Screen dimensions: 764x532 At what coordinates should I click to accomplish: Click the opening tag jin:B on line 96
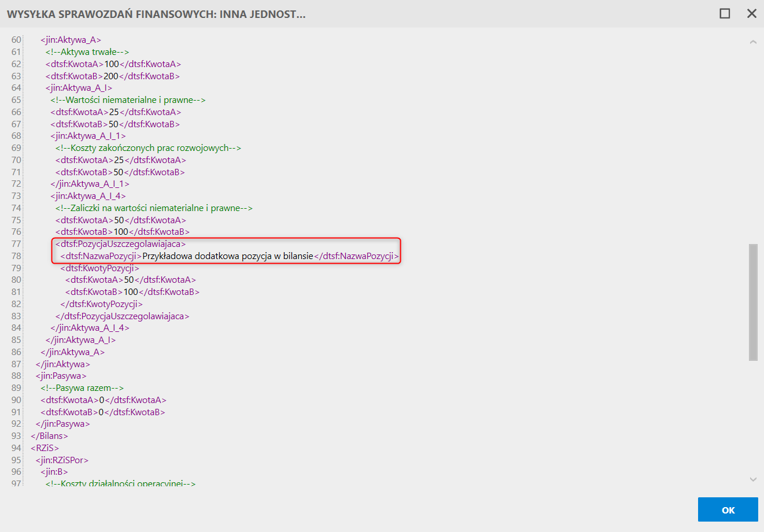point(54,472)
